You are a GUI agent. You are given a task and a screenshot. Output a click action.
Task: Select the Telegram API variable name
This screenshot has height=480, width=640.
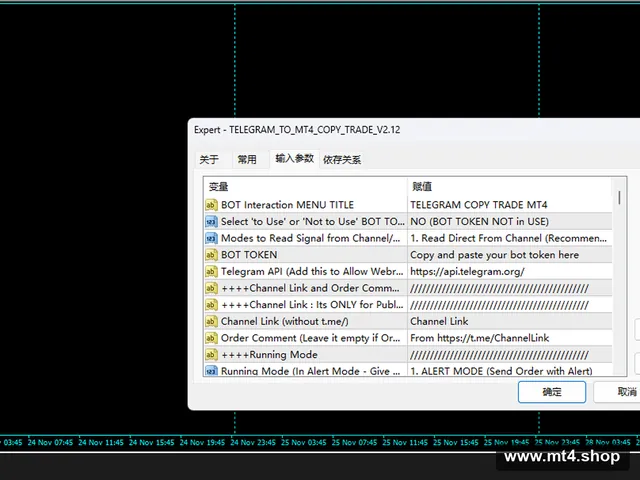pyautogui.click(x=312, y=271)
